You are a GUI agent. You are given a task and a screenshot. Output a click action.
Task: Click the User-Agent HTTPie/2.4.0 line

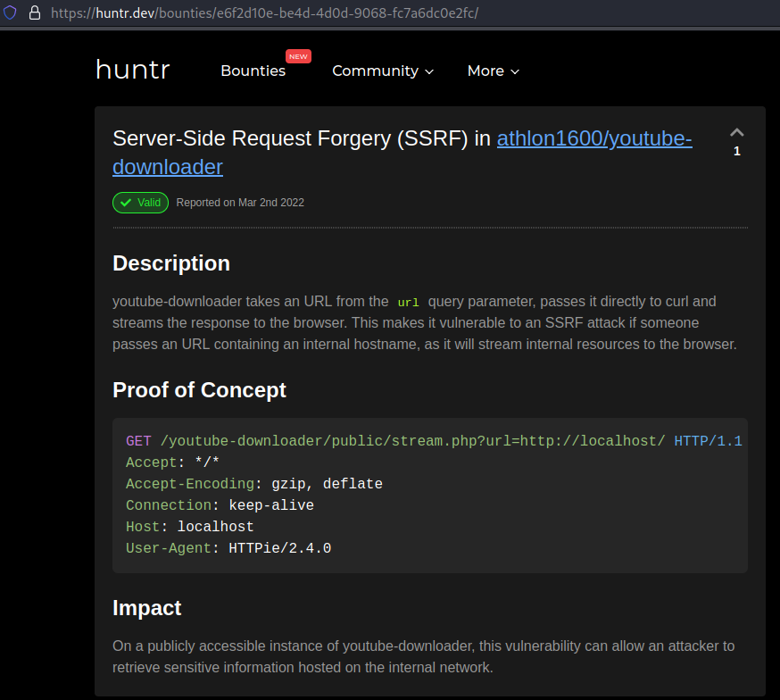click(228, 547)
